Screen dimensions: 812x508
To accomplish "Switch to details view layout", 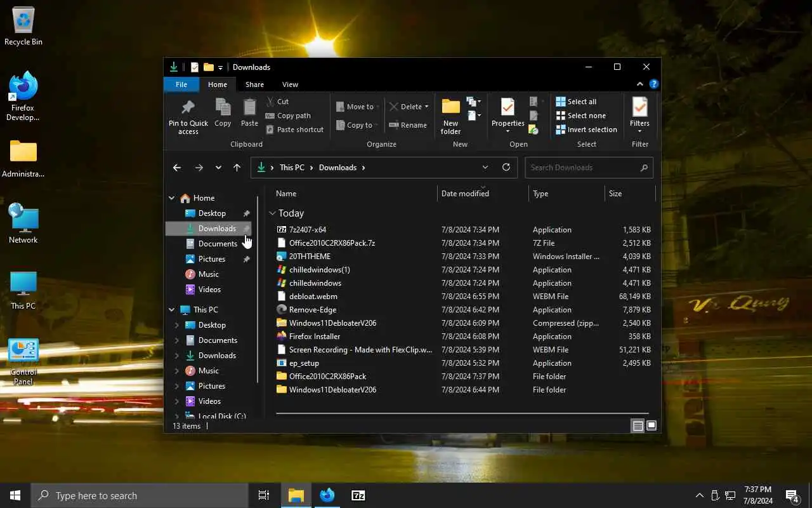I will [x=638, y=426].
